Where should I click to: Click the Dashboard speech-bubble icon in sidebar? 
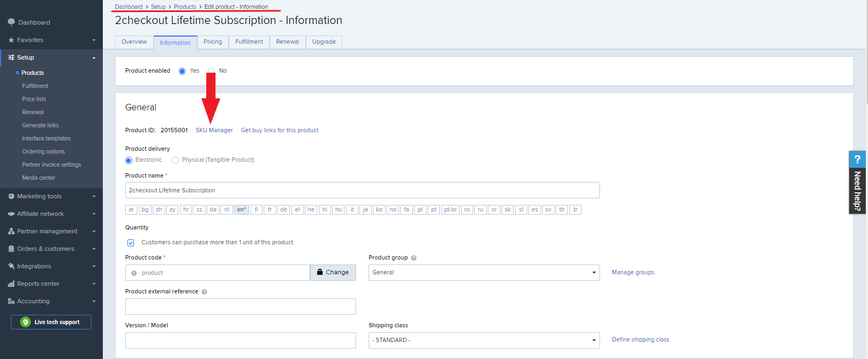coord(11,22)
